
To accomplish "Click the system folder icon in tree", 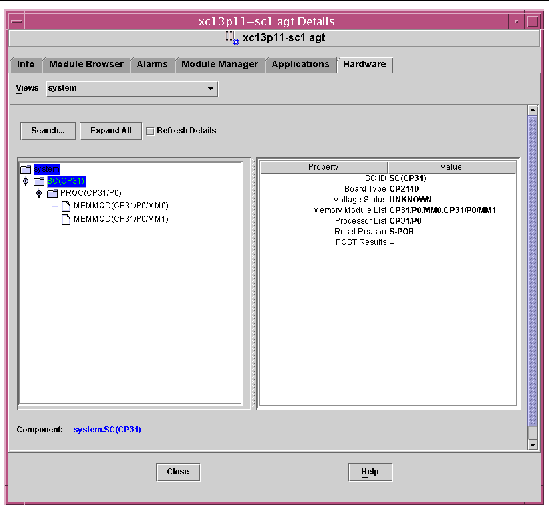I will (x=26, y=169).
